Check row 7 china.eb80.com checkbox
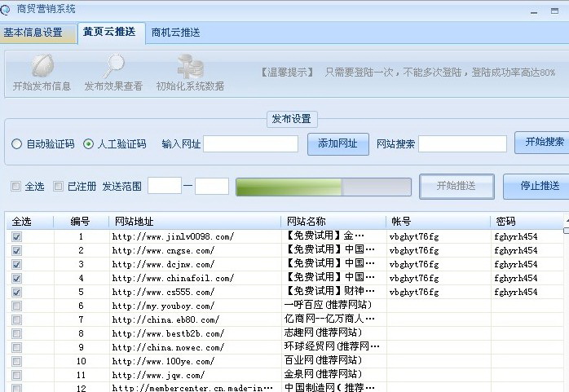This screenshot has height=392, width=569. click(16, 319)
